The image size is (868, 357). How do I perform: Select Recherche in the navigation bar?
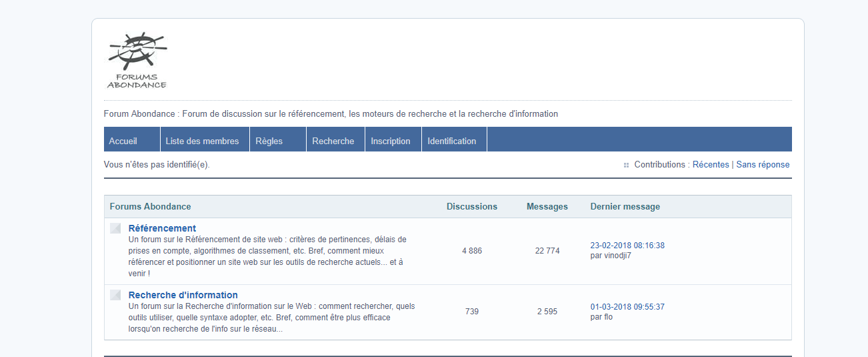tap(333, 141)
